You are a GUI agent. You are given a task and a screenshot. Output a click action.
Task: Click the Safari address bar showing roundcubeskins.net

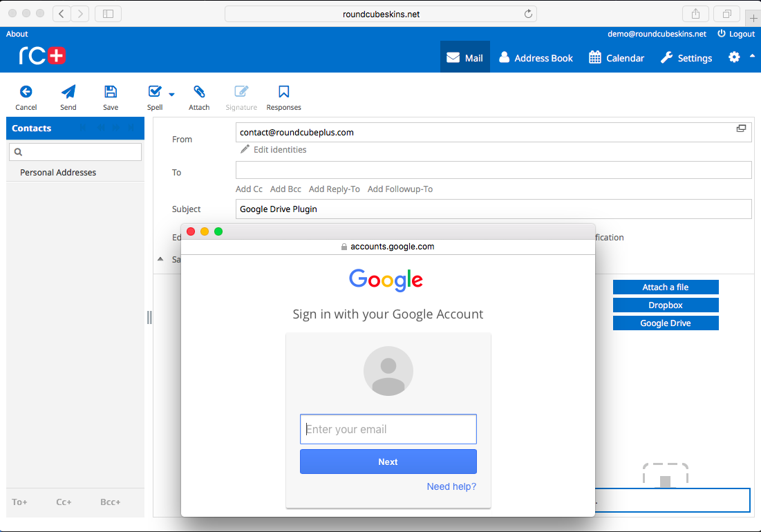(380, 14)
